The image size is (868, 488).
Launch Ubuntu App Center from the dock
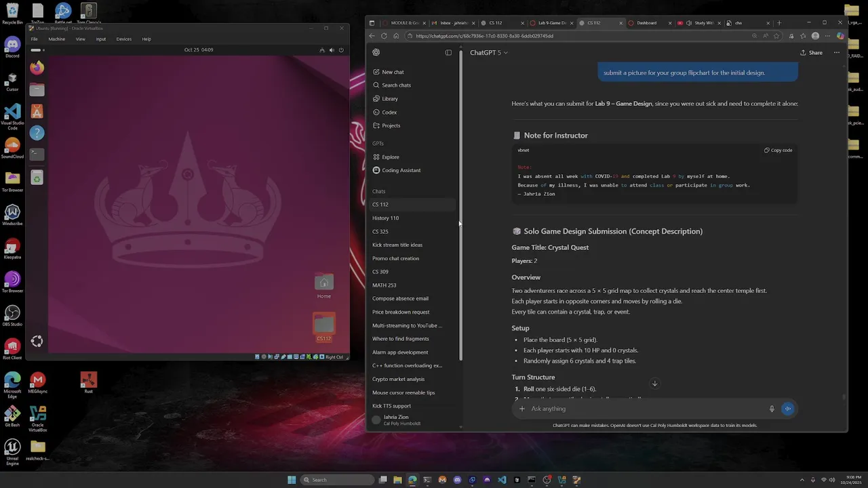pos(37,111)
